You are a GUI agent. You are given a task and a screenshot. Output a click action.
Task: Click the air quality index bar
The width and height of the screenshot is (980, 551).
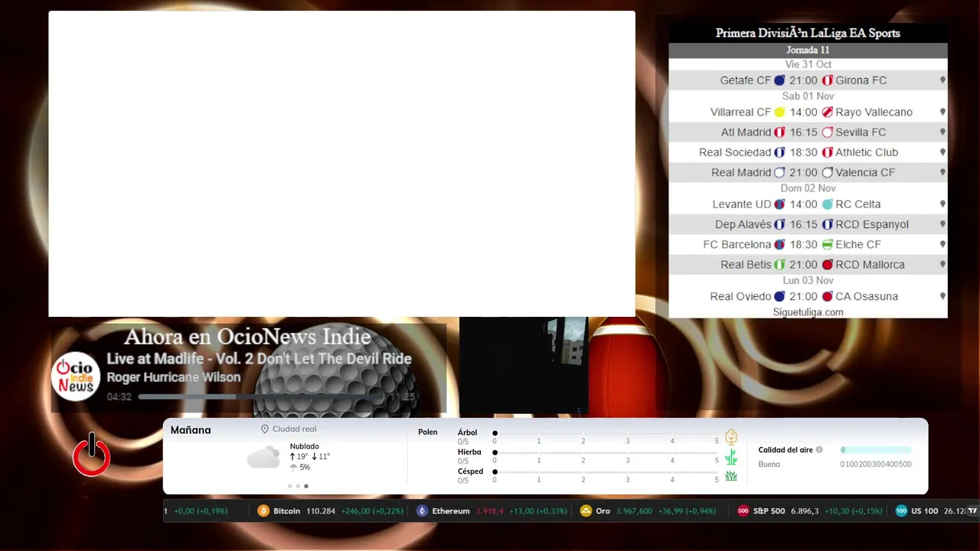point(876,450)
